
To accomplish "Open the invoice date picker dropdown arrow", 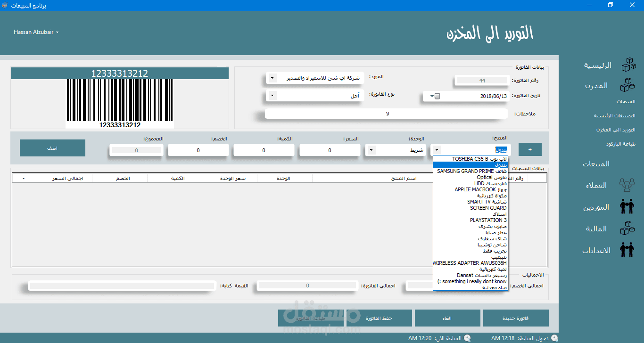I will click(x=432, y=96).
